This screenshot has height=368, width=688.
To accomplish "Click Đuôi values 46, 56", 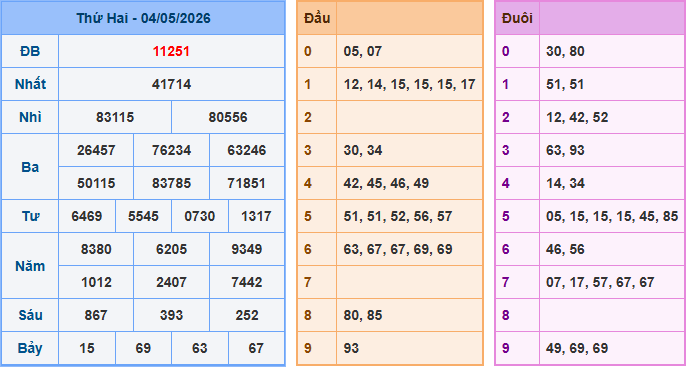I will (565, 249).
